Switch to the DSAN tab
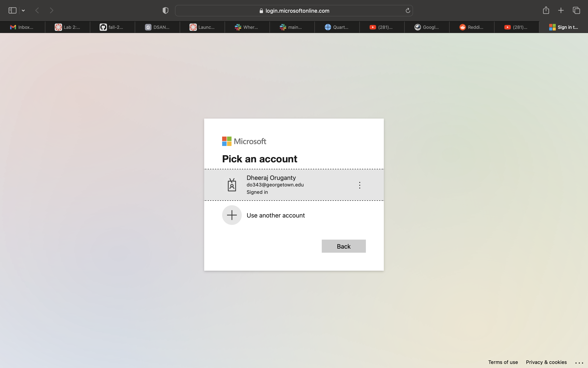This screenshot has height=368, width=588. [x=157, y=27]
